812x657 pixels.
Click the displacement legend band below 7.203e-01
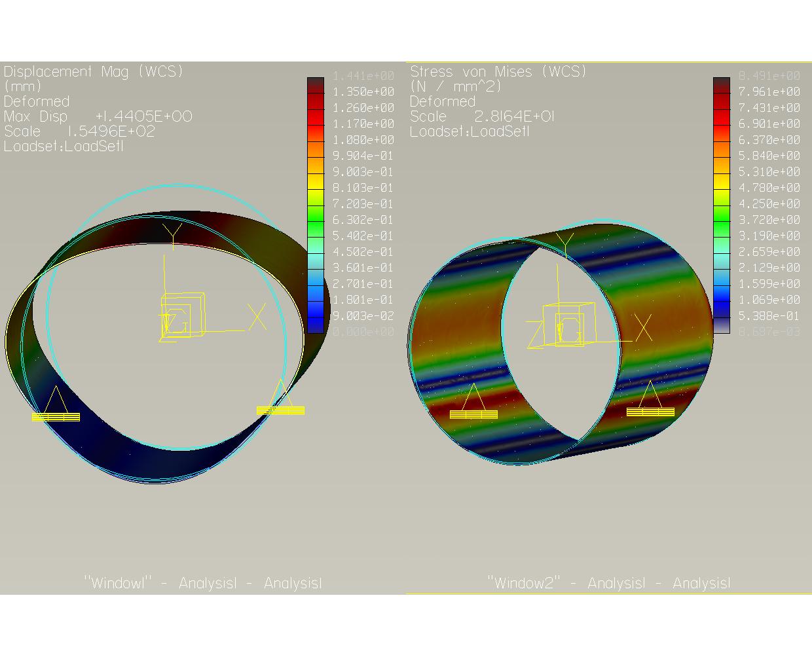pyautogui.click(x=316, y=213)
